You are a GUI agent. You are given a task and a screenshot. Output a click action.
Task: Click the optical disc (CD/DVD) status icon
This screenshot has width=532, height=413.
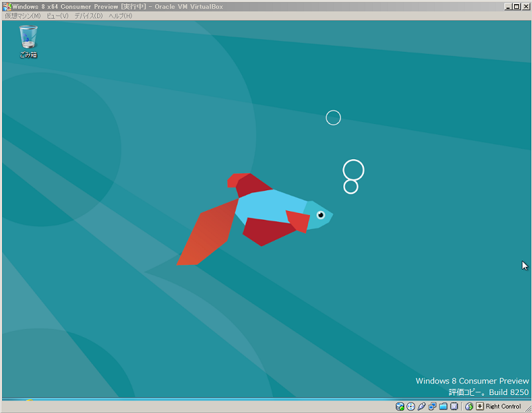point(411,406)
